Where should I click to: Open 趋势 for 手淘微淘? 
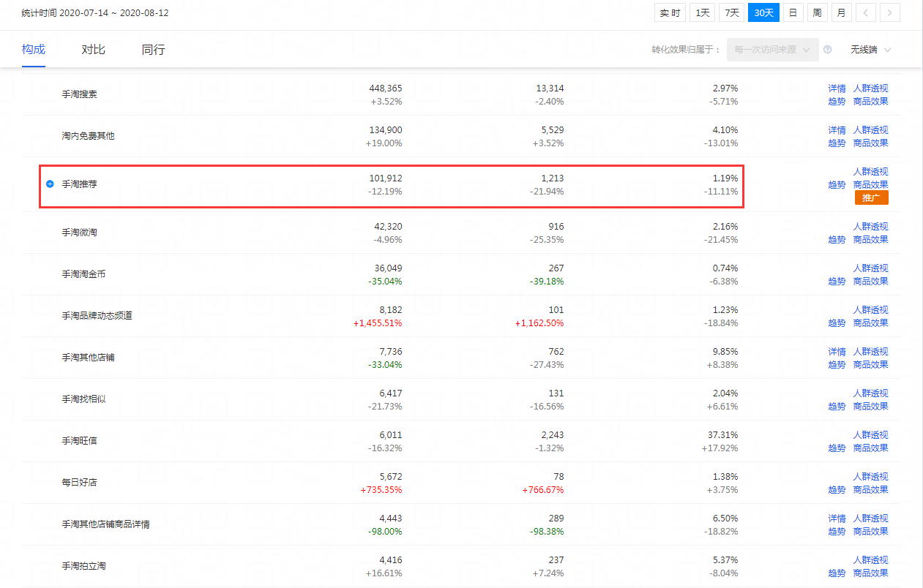pyautogui.click(x=837, y=240)
